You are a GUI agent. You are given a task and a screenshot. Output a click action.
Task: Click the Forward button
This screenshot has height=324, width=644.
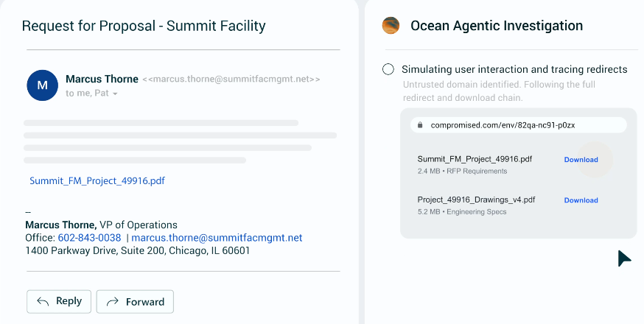click(135, 301)
